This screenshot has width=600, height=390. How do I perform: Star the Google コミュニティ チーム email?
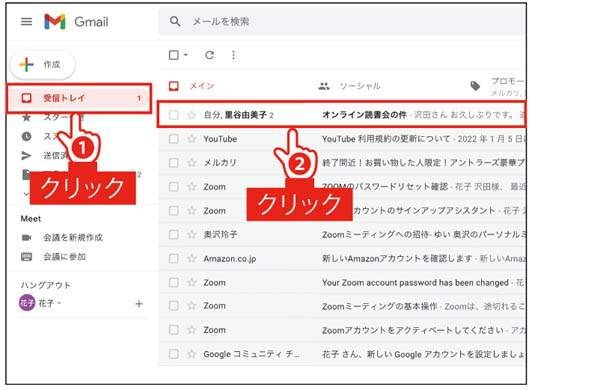click(192, 354)
